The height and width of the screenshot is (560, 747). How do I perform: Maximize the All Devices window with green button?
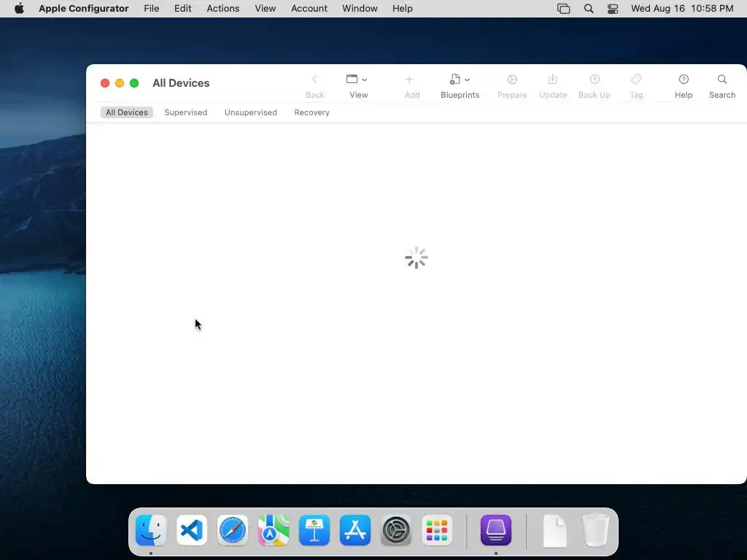tap(134, 83)
